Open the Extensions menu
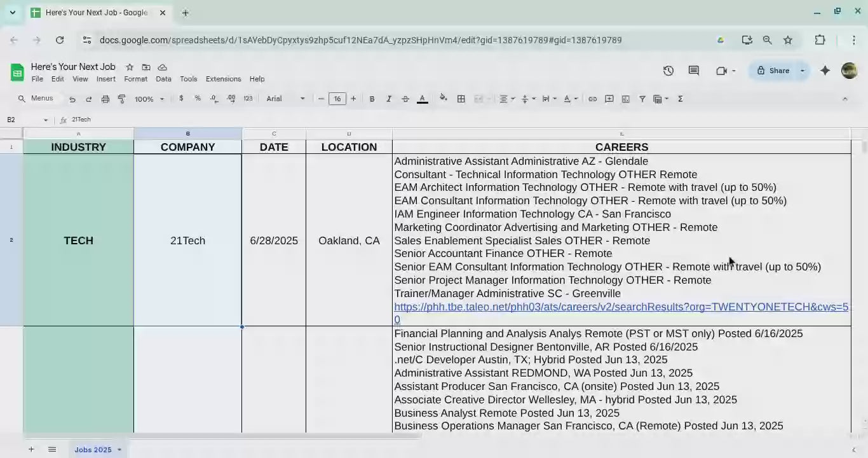The height and width of the screenshot is (458, 868). [223, 79]
